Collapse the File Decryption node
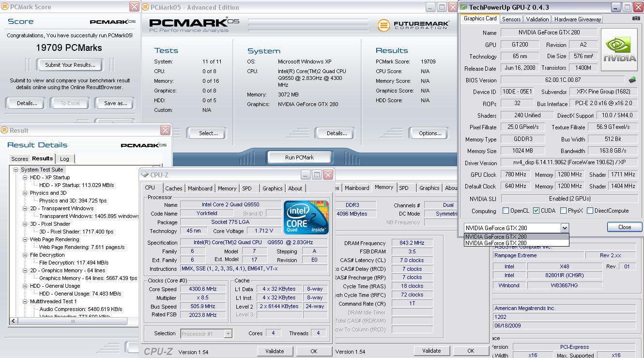The width and height of the screenshot is (644, 358). click(25, 255)
